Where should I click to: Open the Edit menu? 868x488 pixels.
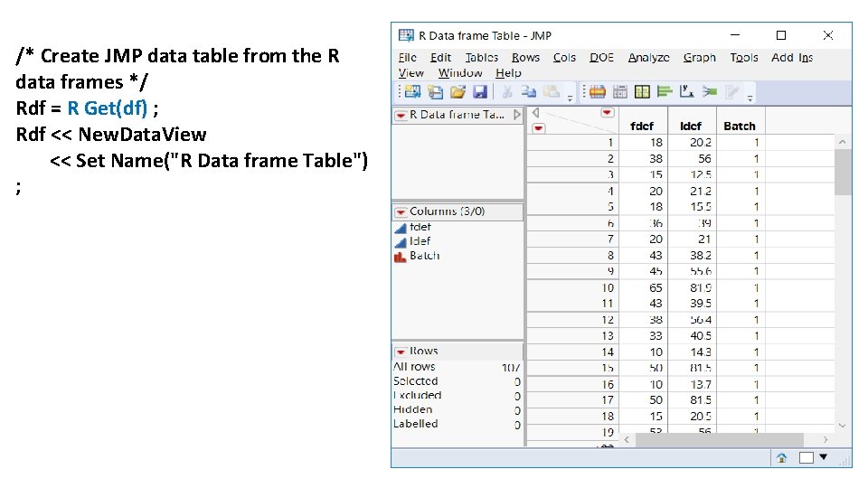(x=440, y=58)
